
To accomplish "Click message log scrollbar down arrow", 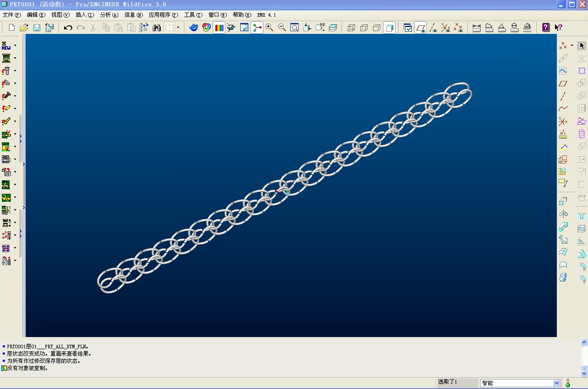I will [x=584, y=374].
